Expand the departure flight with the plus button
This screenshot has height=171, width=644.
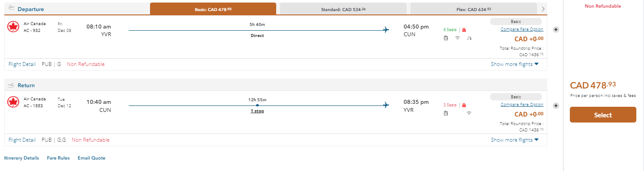[556, 30]
